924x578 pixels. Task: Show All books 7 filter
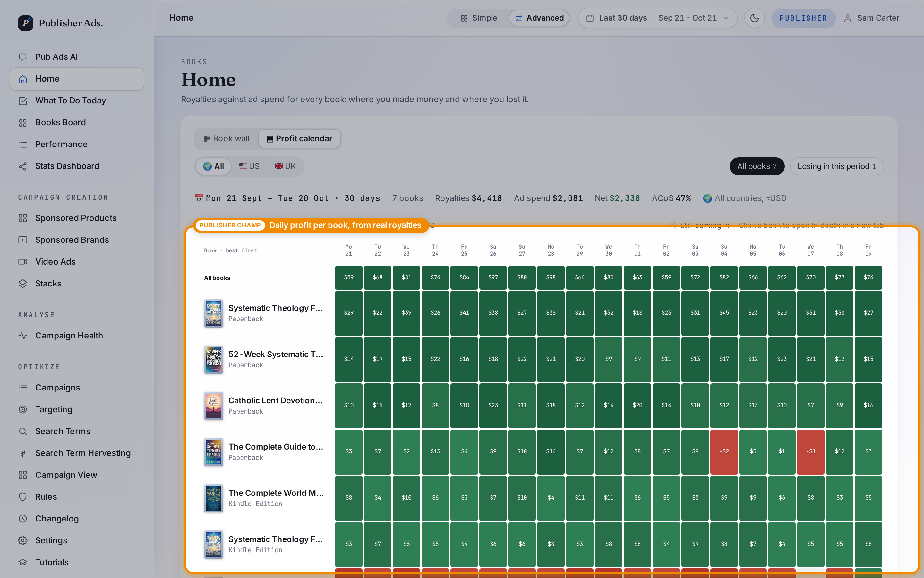pyautogui.click(x=757, y=166)
